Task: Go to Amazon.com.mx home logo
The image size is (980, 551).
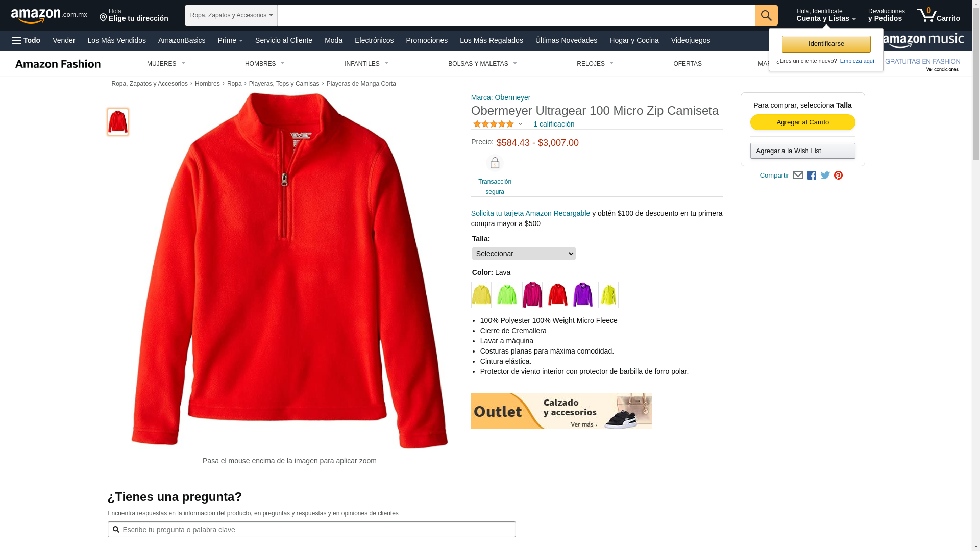Action: click(x=49, y=16)
